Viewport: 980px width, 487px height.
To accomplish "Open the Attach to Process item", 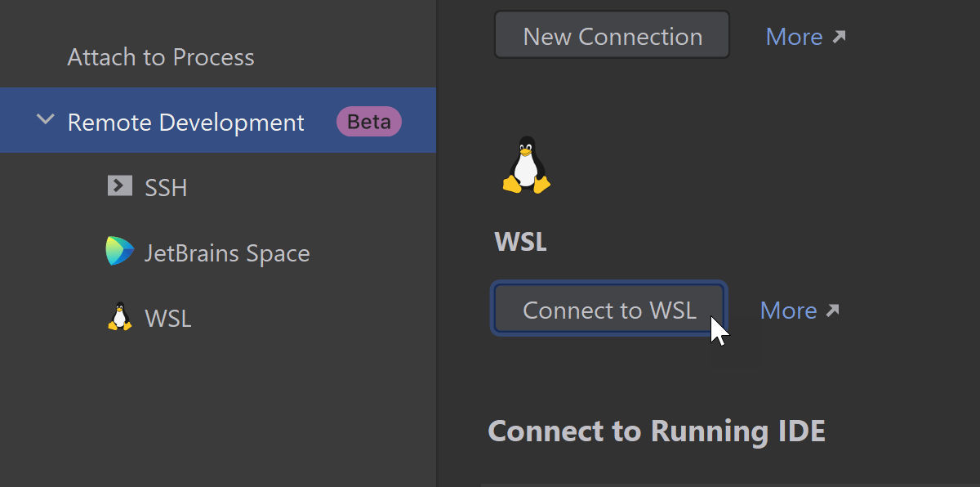I will (161, 57).
